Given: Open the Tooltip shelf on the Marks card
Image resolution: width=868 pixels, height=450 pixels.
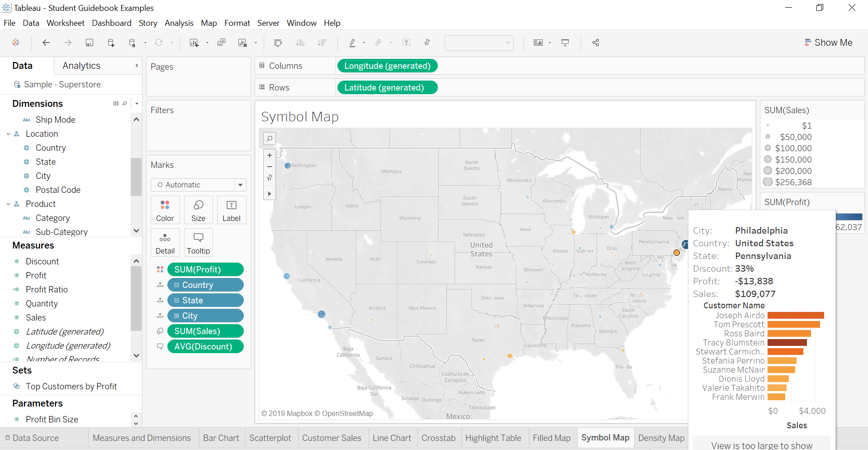Looking at the screenshot, I should [x=198, y=242].
